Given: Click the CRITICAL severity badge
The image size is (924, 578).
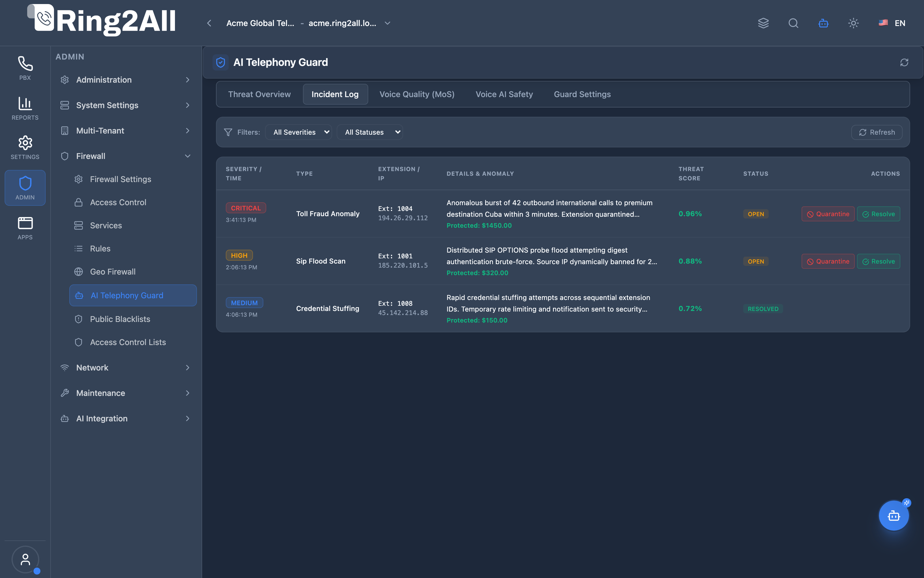Looking at the screenshot, I should [246, 208].
